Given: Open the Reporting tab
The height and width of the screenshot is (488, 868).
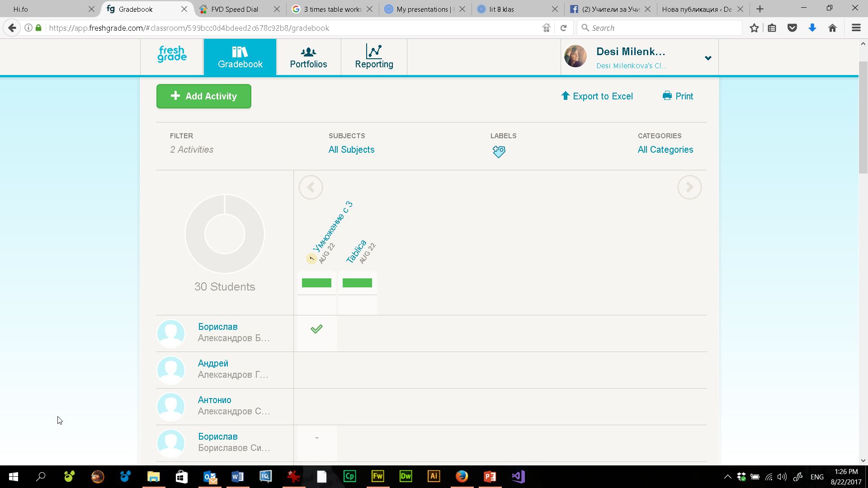Looking at the screenshot, I should 374,57.
